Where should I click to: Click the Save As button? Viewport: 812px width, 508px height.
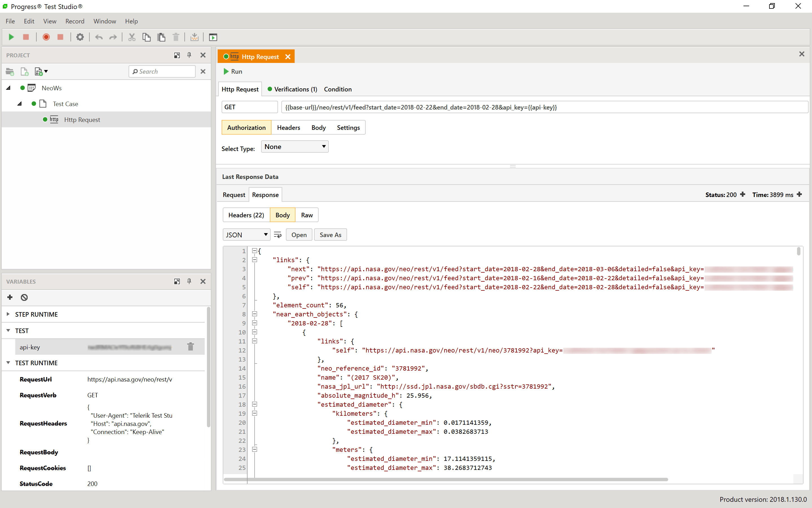click(x=330, y=235)
